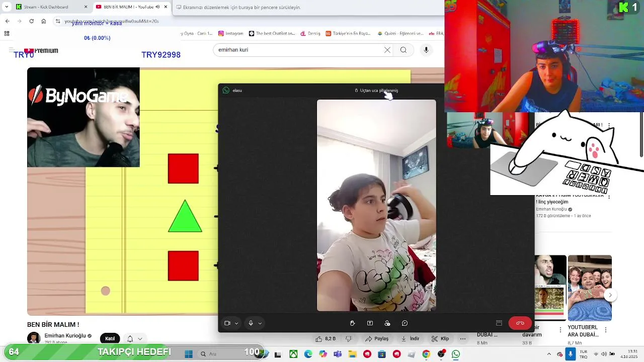Viewport: 644px width, 362px height.
Task: Toggle camera in WhatsApp call
Action: coord(227,323)
